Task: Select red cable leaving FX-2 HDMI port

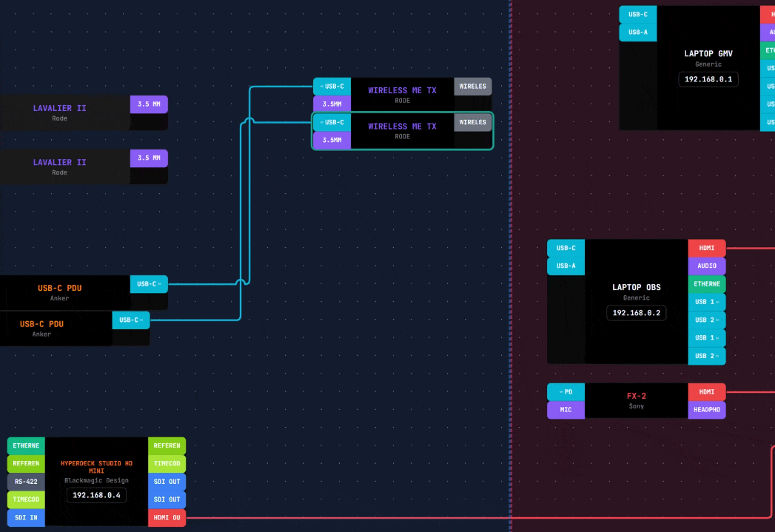Action: coord(751,391)
